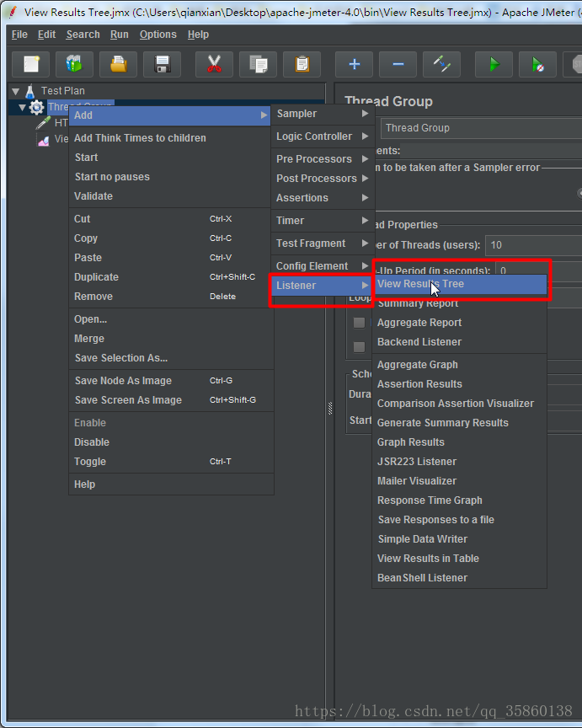Select Cut in the context menu
This screenshot has width=582, height=728.
coord(171,219)
